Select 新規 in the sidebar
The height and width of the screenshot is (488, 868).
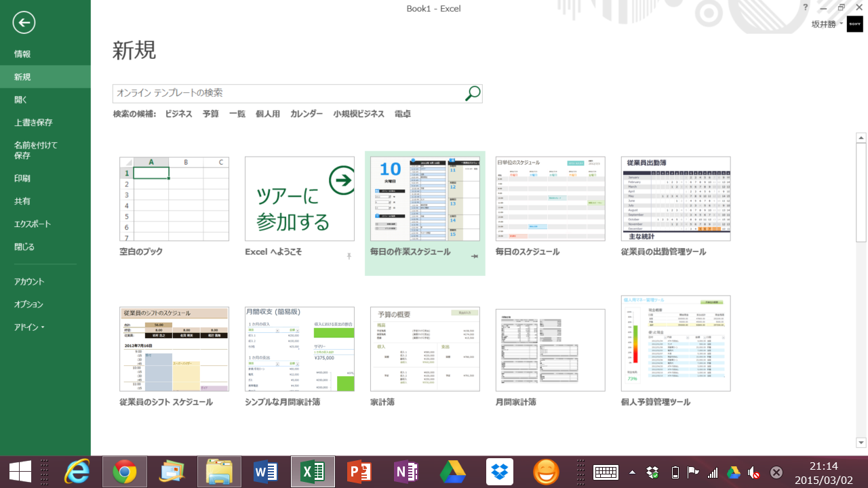coord(45,77)
